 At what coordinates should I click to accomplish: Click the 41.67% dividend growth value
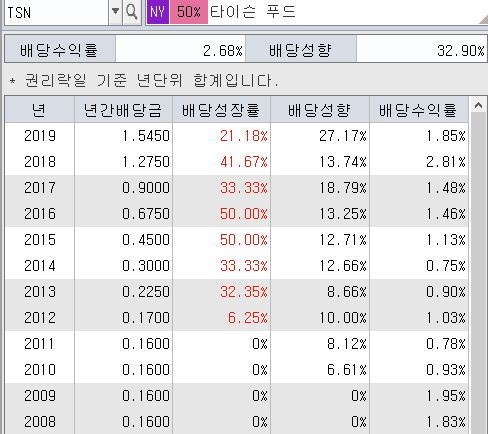pos(244,162)
